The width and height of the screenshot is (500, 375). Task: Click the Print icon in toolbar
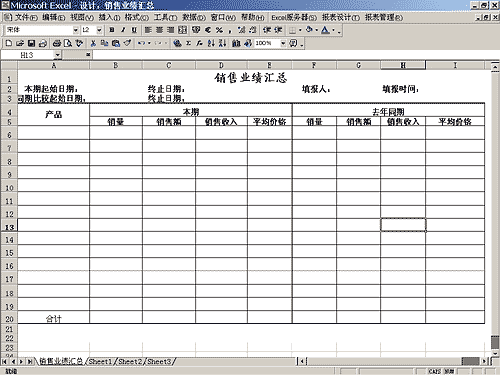point(57,43)
